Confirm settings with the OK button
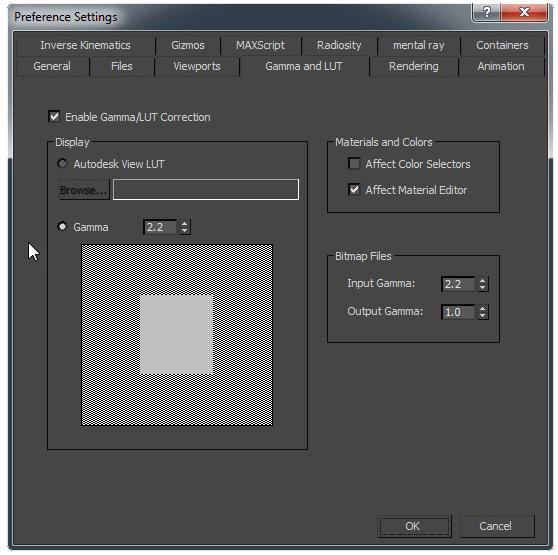Viewport: 558px width, 555px height. (414, 526)
